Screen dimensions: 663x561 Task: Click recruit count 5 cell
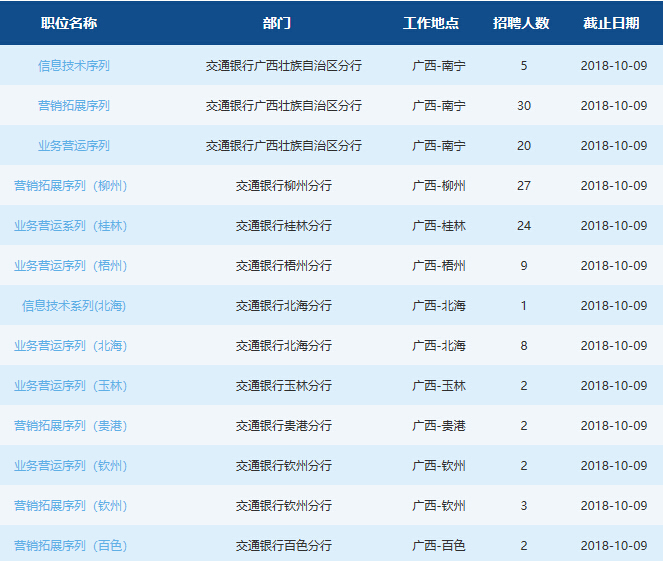tap(524, 66)
